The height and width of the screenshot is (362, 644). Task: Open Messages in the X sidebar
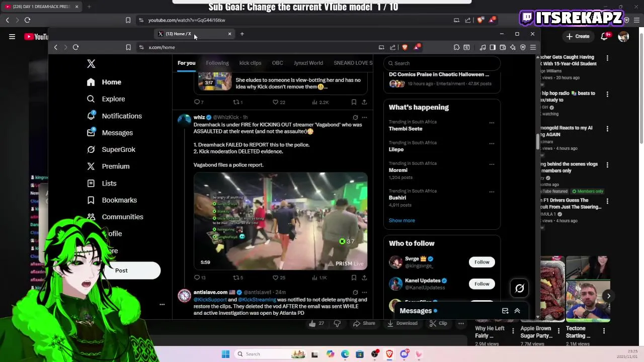(110, 133)
